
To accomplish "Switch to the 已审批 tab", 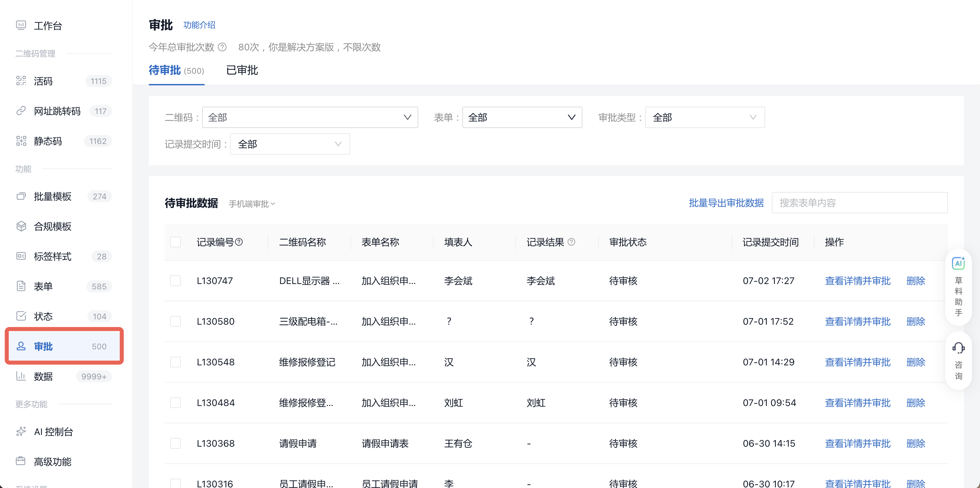I will click(242, 71).
